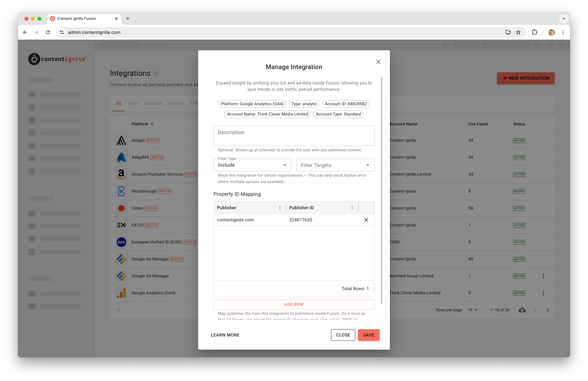Change the rows per page dropdown
588x381 pixels.
click(x=473, y=310)
